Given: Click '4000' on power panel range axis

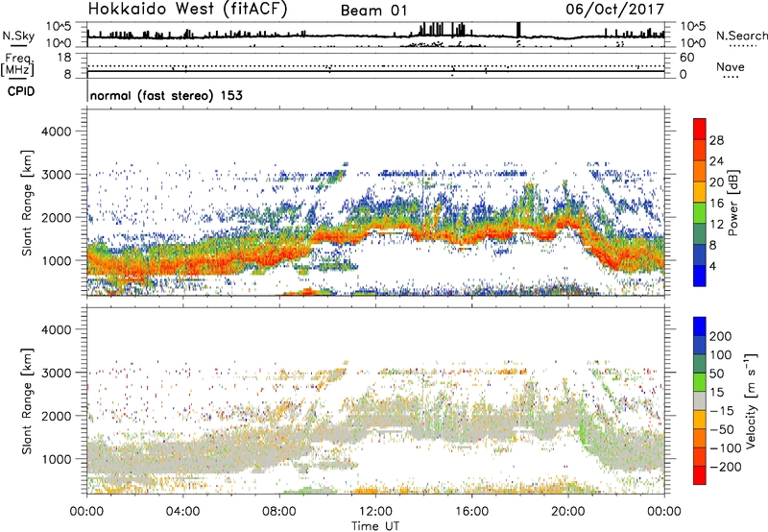Looking at the screenshot, I should tap(56, 132).
